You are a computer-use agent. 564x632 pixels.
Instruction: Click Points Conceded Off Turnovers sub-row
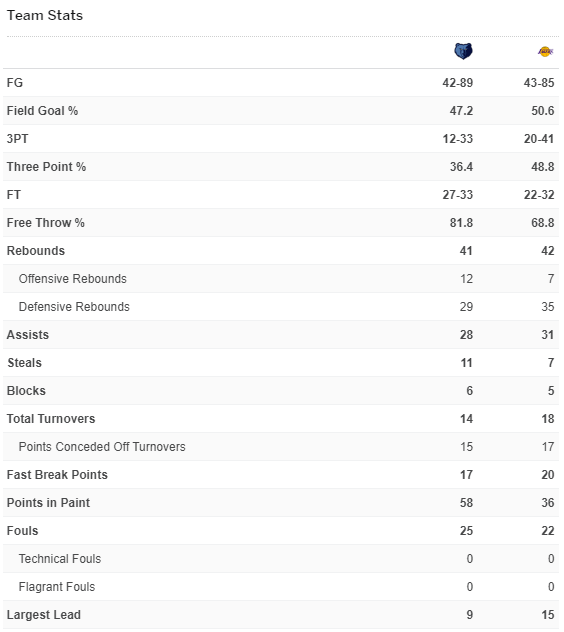[x=281, y=447]
